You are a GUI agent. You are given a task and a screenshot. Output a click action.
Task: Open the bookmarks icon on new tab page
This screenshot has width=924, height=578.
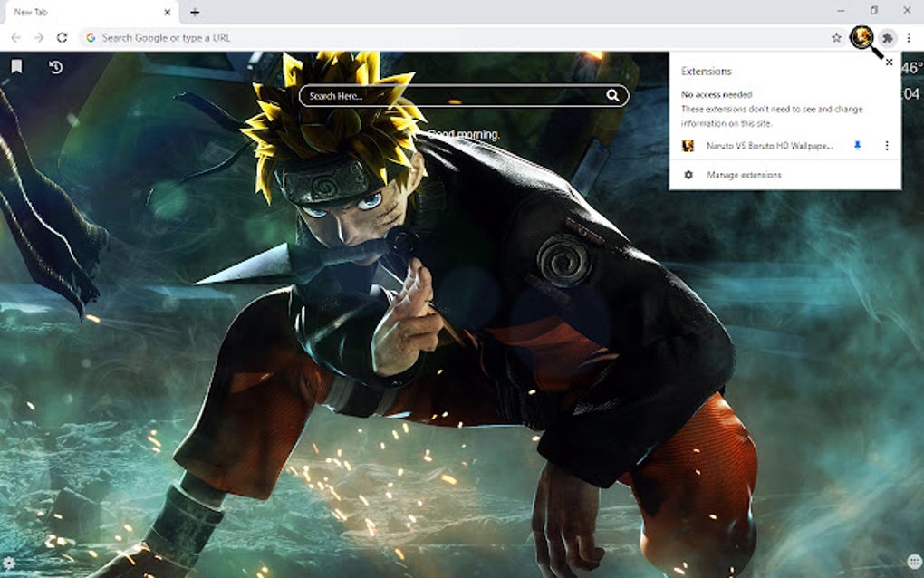(16, 66)
